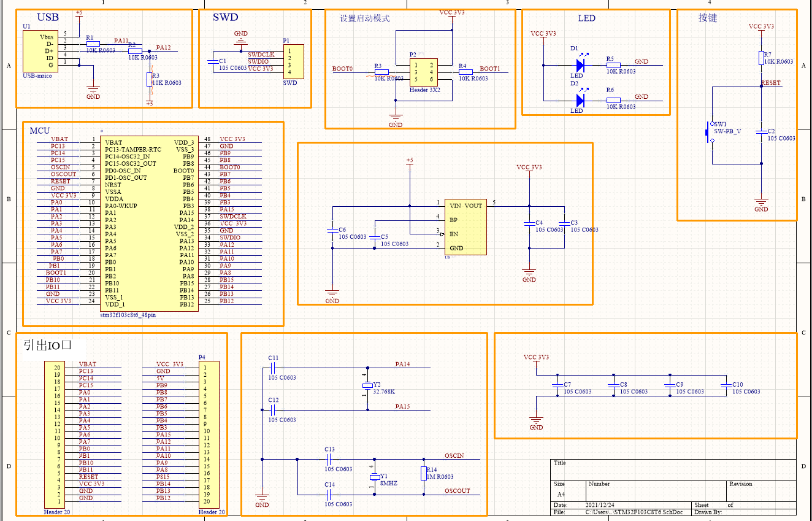The width and height of the screenshot is (812, 521).
Task: Click the OSCIN net label beside R14
Action: (454, 455)
